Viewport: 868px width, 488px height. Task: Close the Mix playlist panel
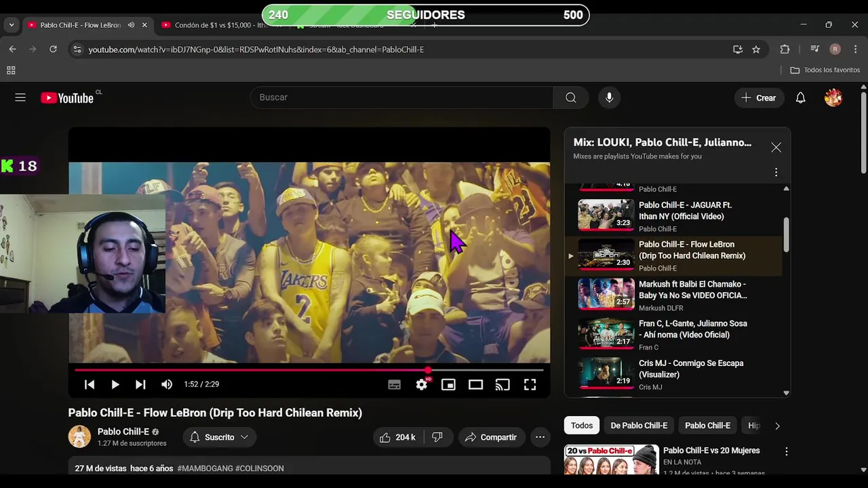776,147
